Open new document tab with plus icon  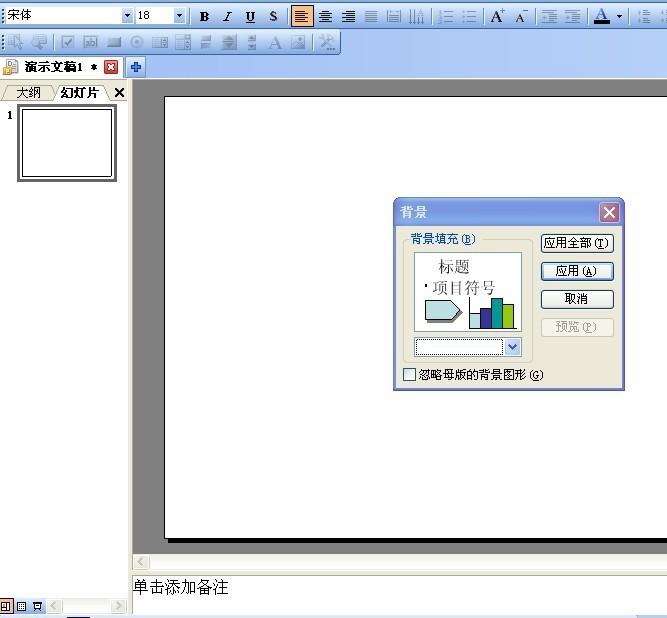136,67
